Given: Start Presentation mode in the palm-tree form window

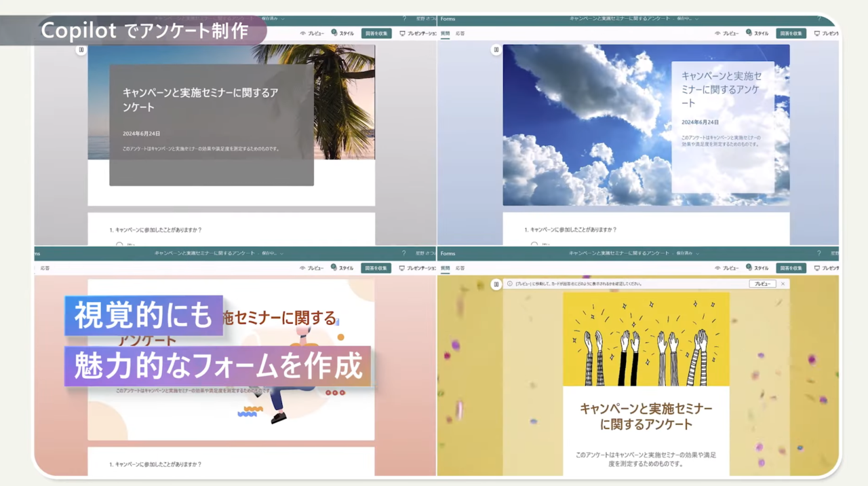Looking at the screenshot, I should tap(418, 33).
